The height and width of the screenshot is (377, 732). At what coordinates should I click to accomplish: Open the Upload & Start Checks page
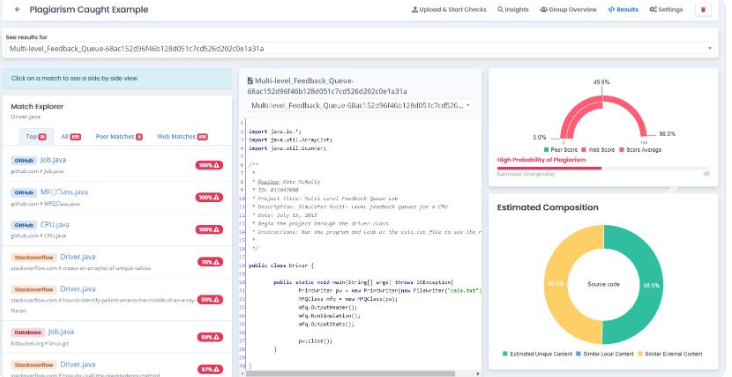coord(449,9)
